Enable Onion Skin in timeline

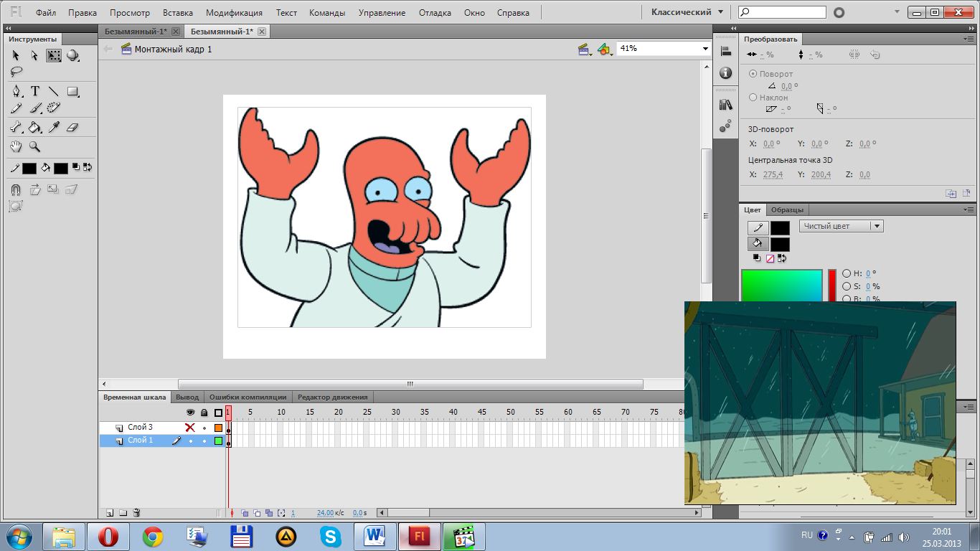coord(245,513)
